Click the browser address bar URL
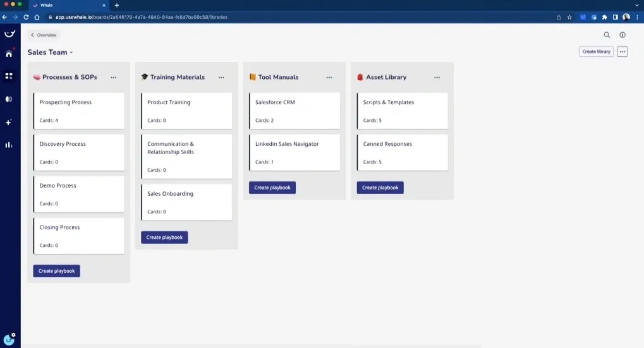Image resolution: width=644 pixels, height=348 pixels. [x=142, y=17]
